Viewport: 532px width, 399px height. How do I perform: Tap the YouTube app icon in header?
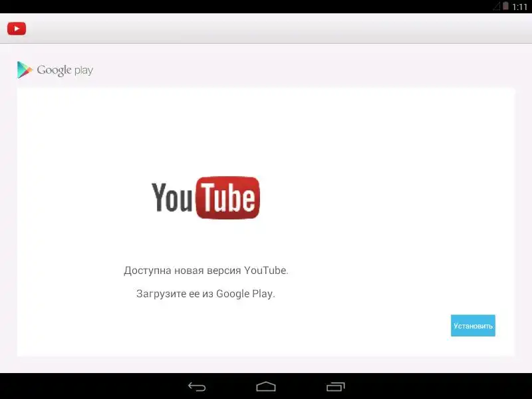pyautogui.click(x=17, y=29)
